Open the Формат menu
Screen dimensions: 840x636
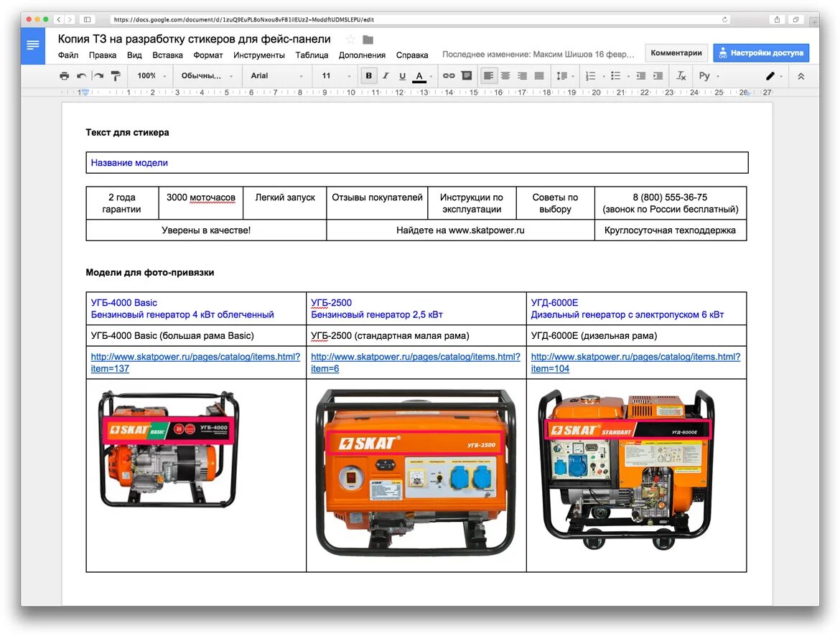click(208, 55)
